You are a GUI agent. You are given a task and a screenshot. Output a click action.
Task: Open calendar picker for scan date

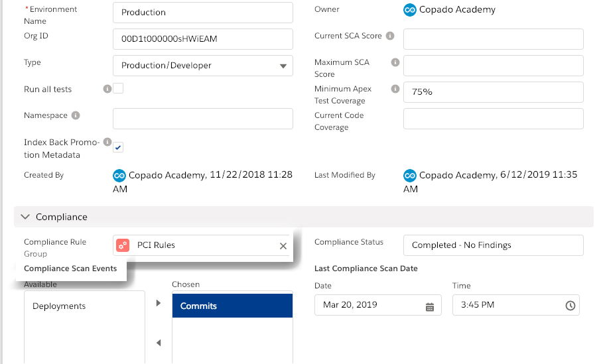click(x=430, y=307)
